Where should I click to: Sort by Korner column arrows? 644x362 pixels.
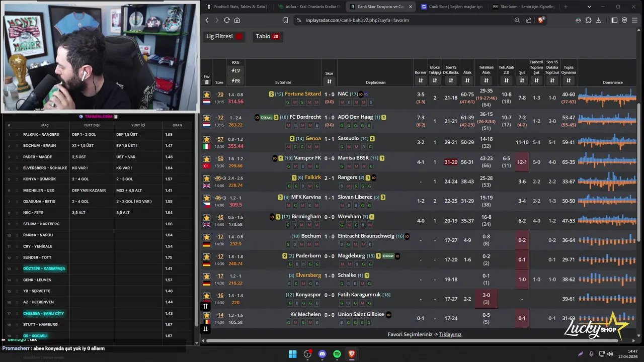[x=421, y=80]
